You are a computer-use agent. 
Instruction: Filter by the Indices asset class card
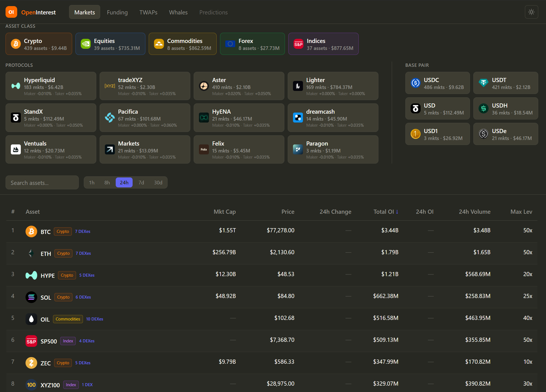pyautogui.click(x=323, y=44)
